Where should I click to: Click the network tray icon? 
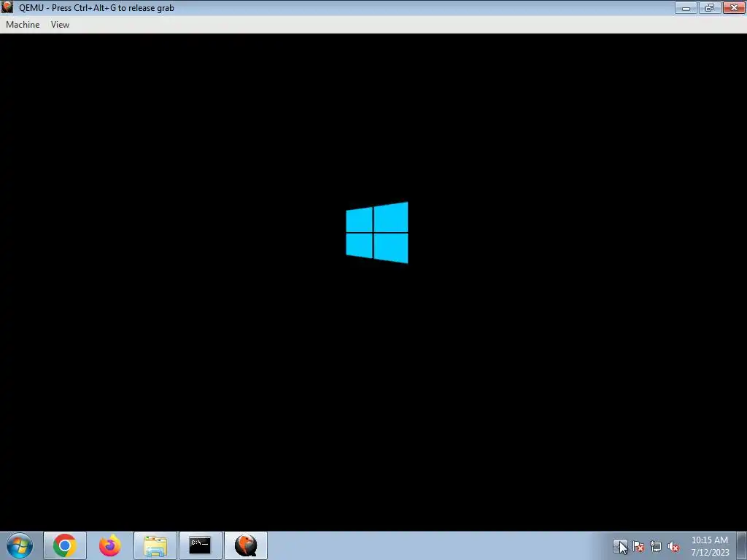coord(656,546)
